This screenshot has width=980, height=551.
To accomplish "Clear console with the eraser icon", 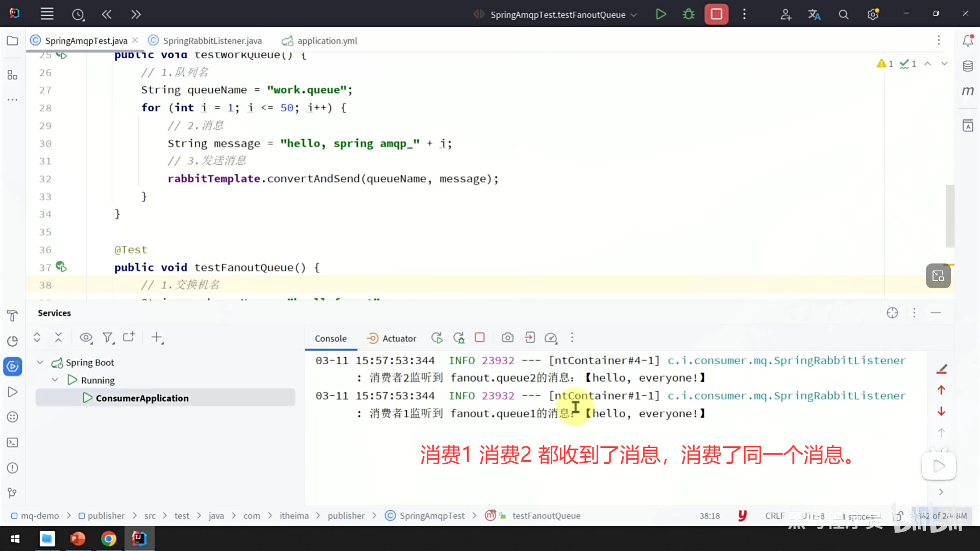I will click(x=942, y=369).
